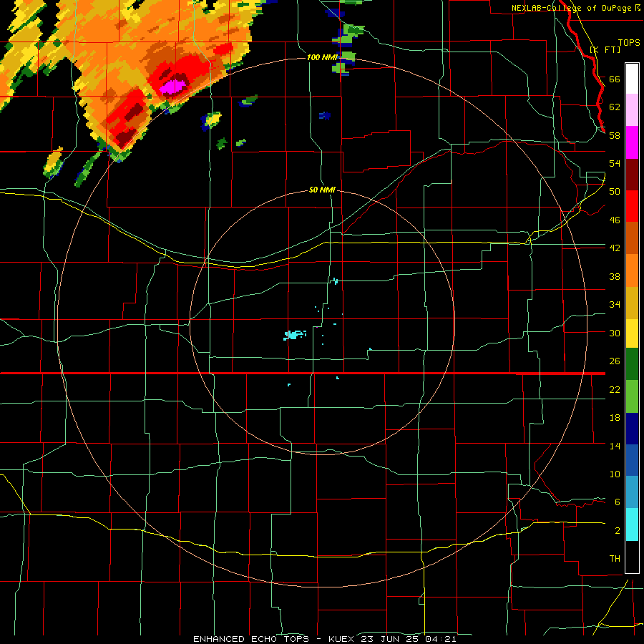Click the light blue 14 kft legend swatch
This screenshot has height=644, width=644.
point(632,492)
